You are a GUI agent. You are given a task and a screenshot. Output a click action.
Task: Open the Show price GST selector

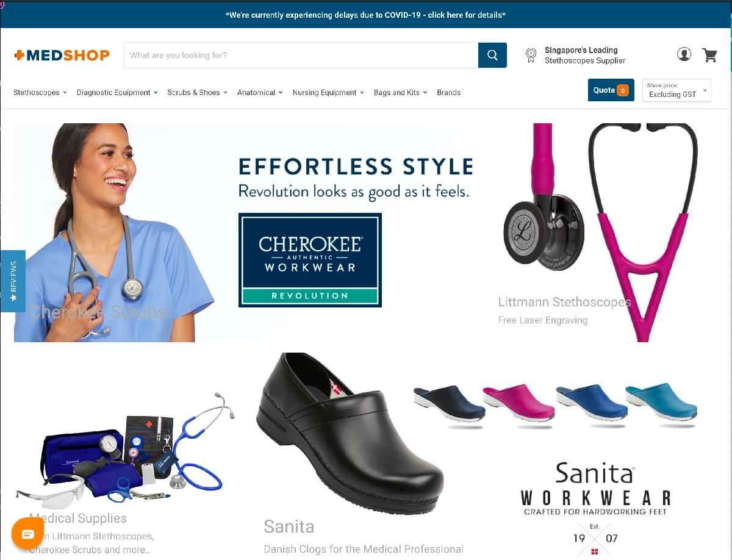(x=677, y=90)
